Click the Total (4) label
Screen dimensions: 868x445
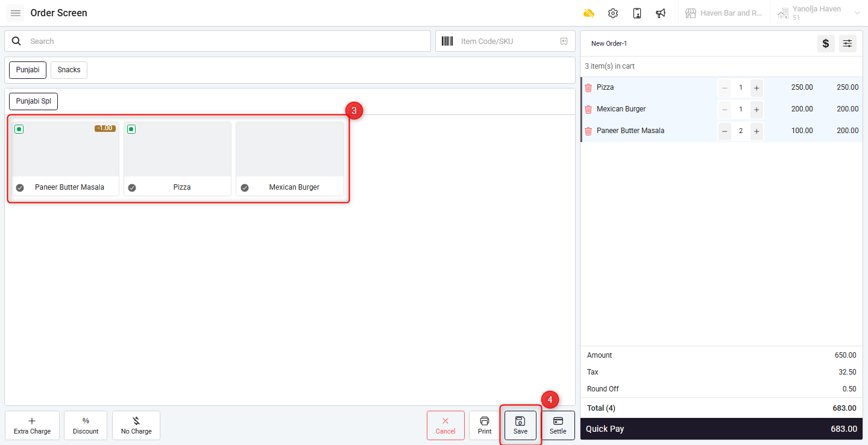pos(601,408)
